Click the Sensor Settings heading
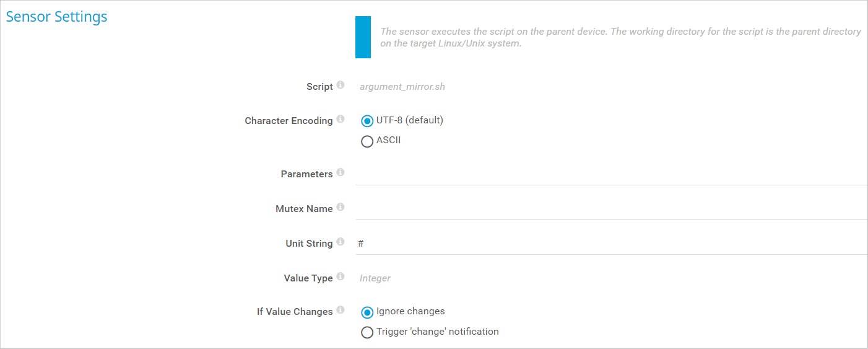The image size is (868, 349). click(57, 17)
